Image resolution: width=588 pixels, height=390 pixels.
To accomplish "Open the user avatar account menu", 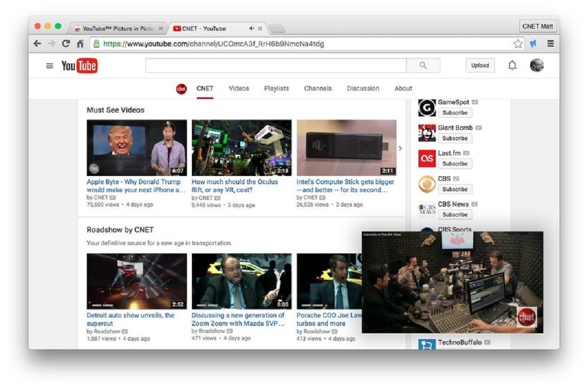I will tap(536, 65).
